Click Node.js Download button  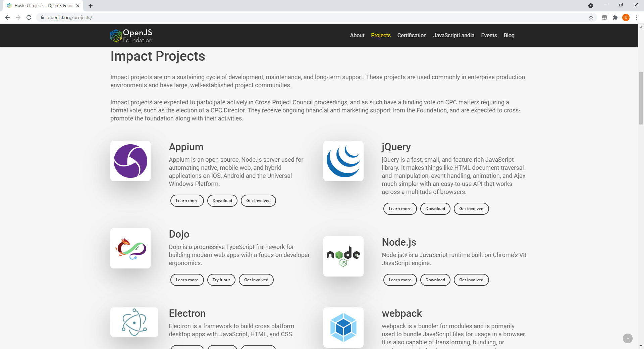tap(435, 280)
